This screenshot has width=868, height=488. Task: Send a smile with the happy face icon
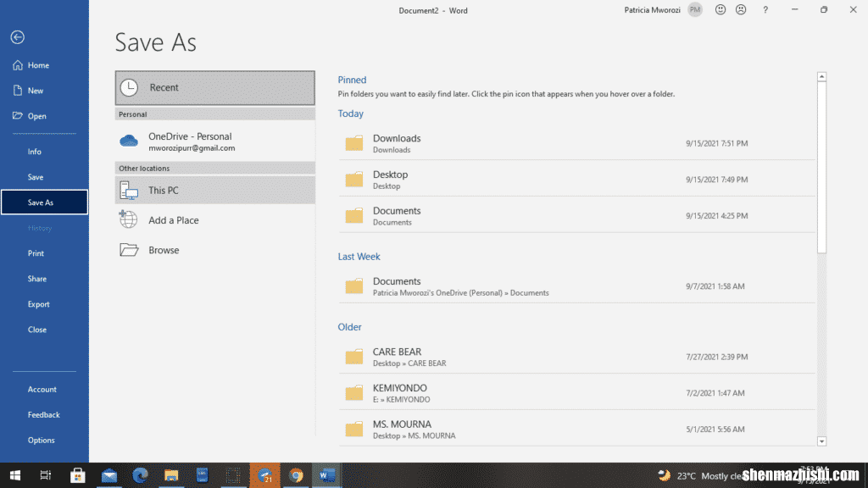721,10
